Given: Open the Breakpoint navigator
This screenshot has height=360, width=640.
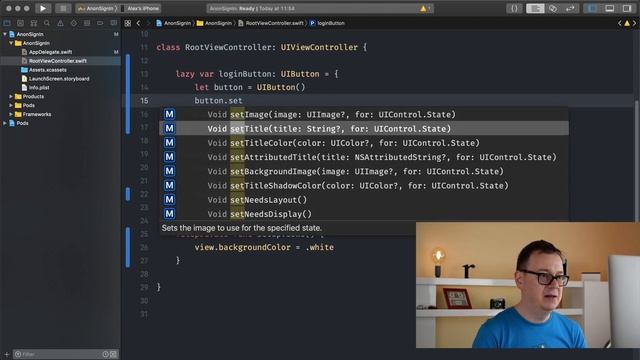Looking at the screenshot, I should tap(100, 23).
